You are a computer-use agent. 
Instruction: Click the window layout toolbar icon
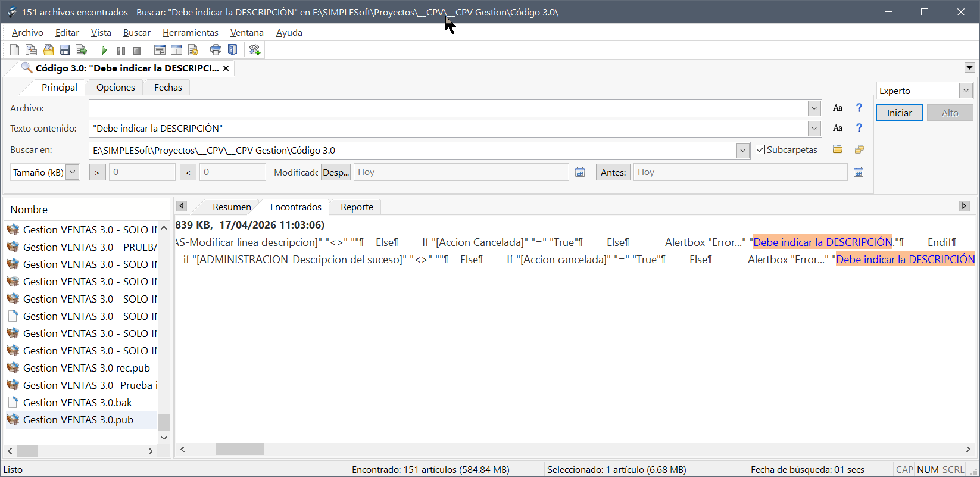coord(176,50)
